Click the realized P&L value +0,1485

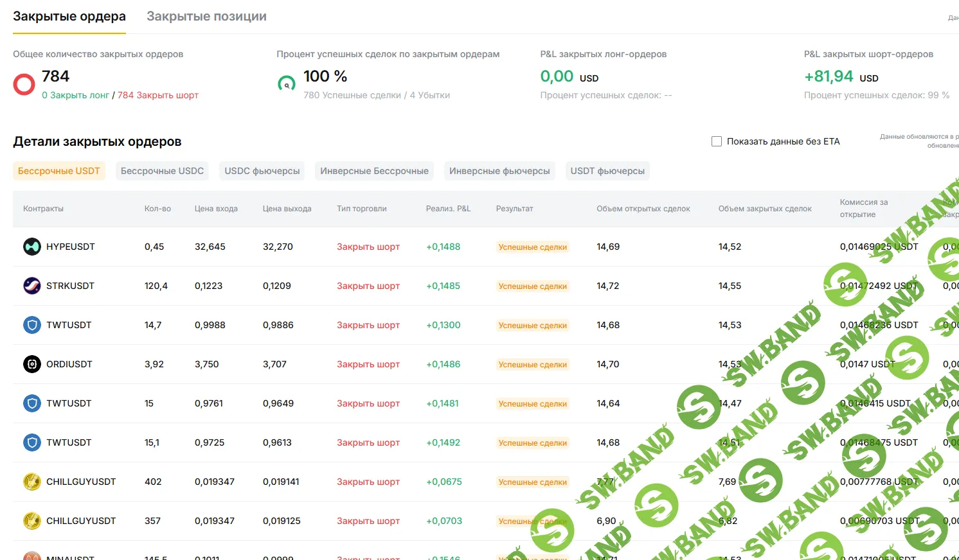(x=443, y=286)
